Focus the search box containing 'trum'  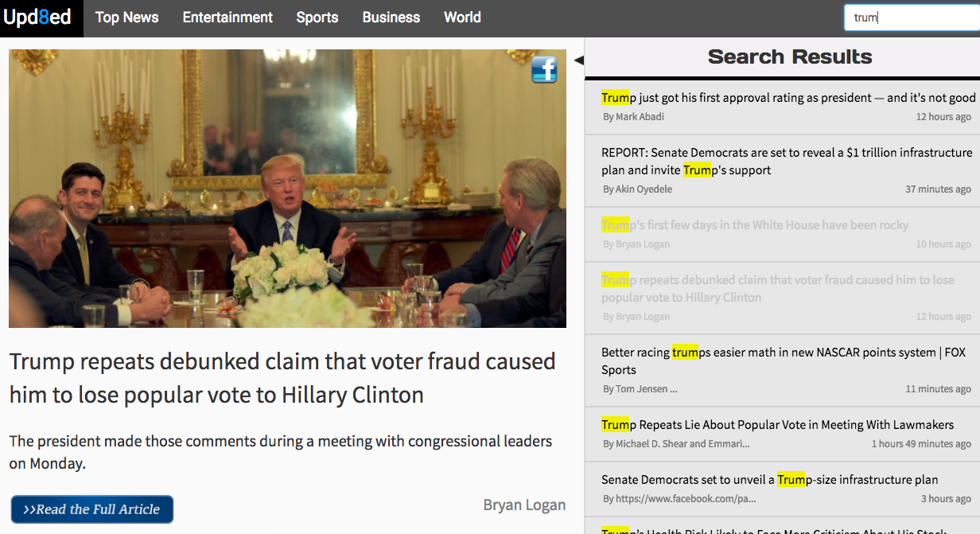point(912,18)
